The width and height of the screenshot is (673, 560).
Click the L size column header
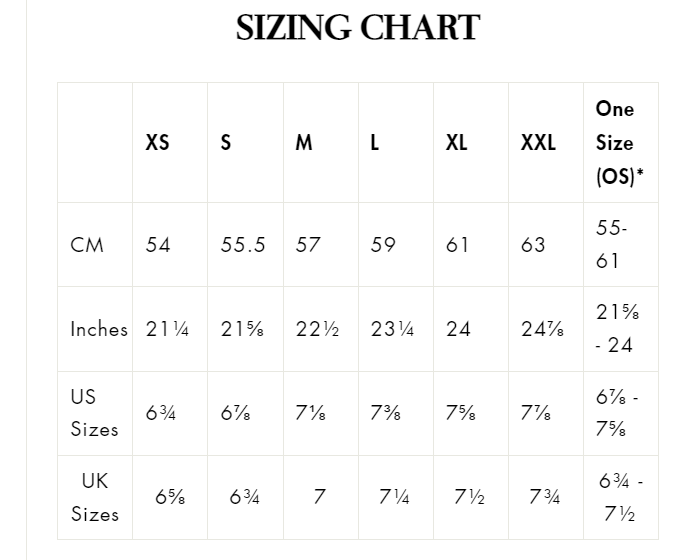tap(375, 142)
